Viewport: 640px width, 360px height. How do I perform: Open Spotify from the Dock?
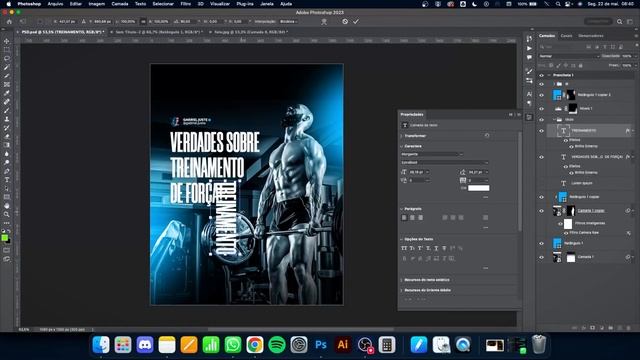(277, 345)
